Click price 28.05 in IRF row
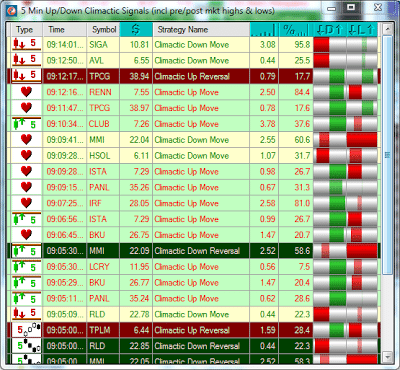This screenshot has width=400, height=370. [x=139, y=203]
